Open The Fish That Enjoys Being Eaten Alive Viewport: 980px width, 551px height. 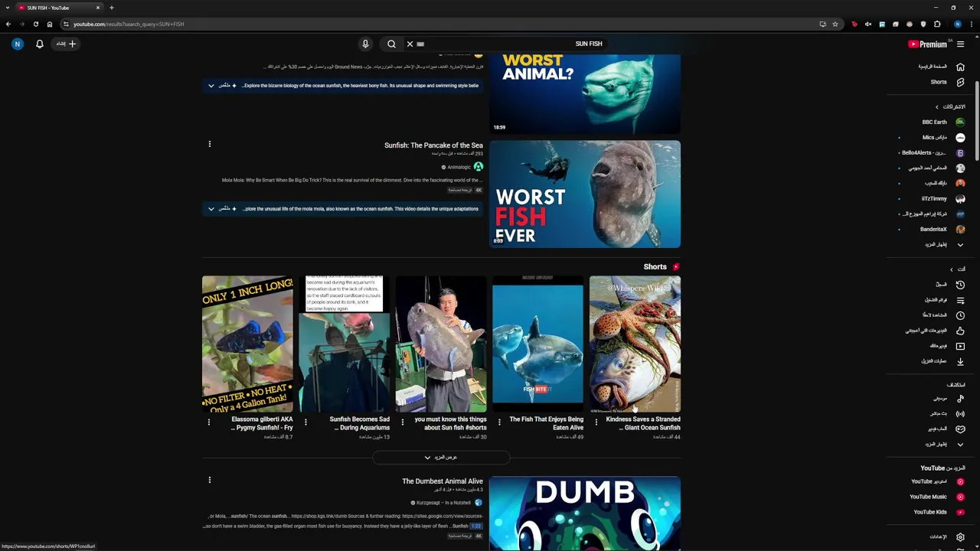pyautogui.click(x=546, y=423)
